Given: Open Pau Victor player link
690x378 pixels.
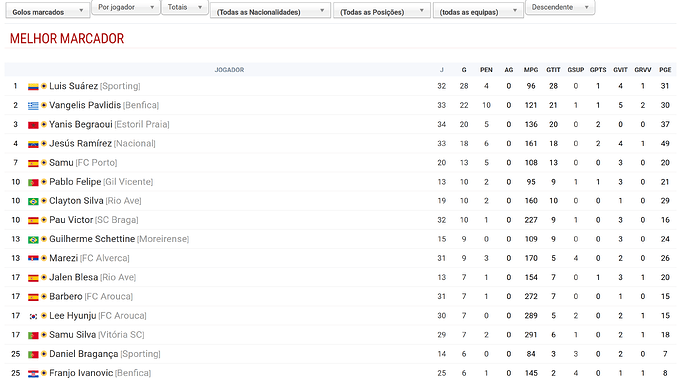Looking at the screenshot, I should 71,220.
